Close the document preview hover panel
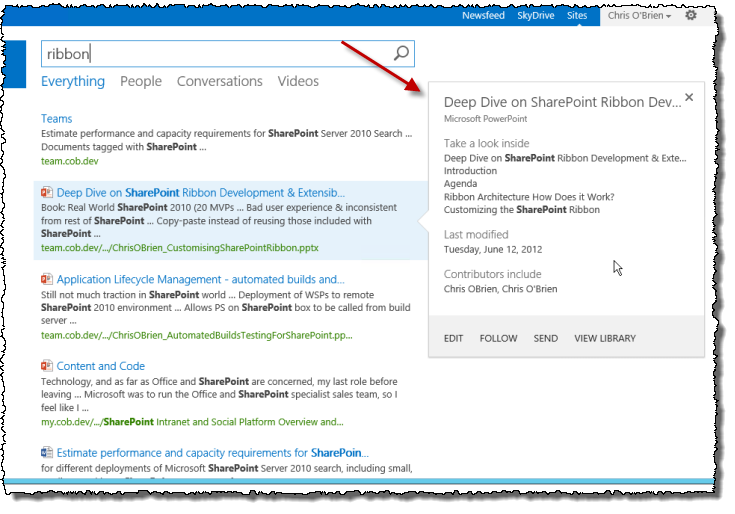The height and width of the screenshot is (514, 735). [x=689, y=97]
